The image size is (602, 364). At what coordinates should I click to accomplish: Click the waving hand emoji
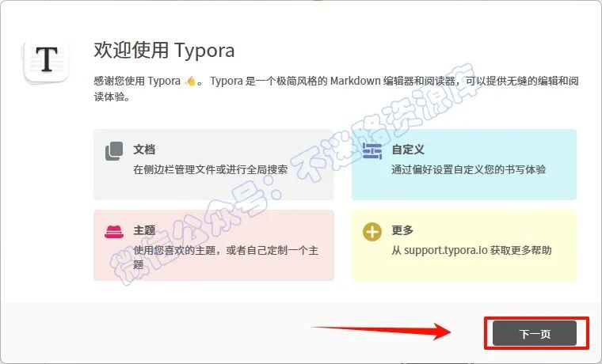[190, 81]
